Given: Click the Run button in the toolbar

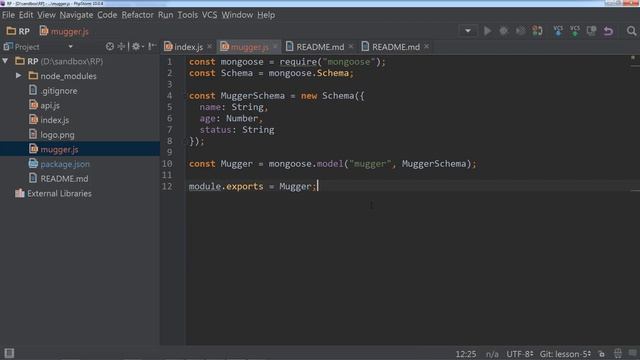Looking at the screenshot, I should click(487, 31).
